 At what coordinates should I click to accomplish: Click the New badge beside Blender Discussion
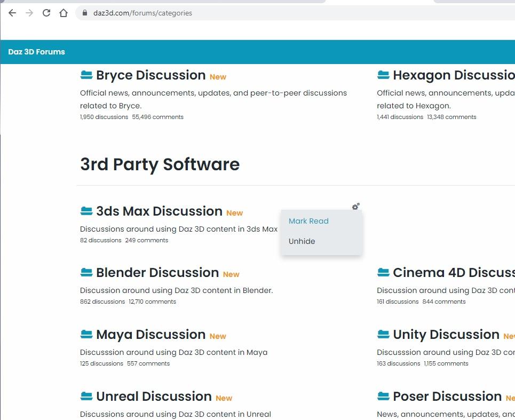pyautogui.click(x=231, y=274)
